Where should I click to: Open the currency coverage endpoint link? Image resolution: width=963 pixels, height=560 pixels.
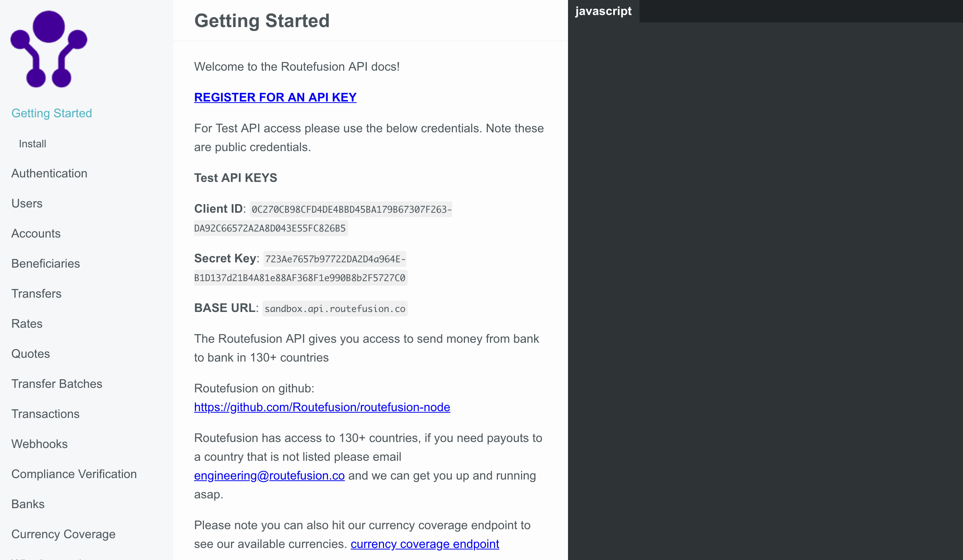pyautogui.click(x=425, y=544)
